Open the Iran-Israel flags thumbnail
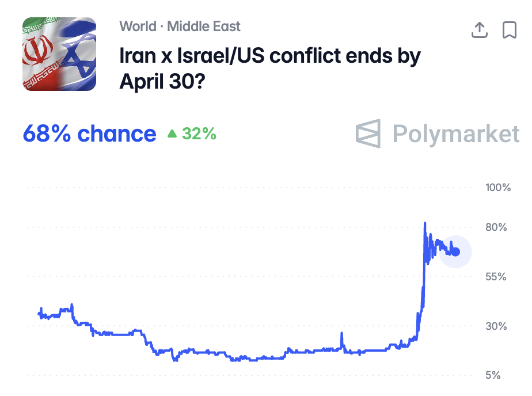532x396 pixels. (x=59, y=54)
